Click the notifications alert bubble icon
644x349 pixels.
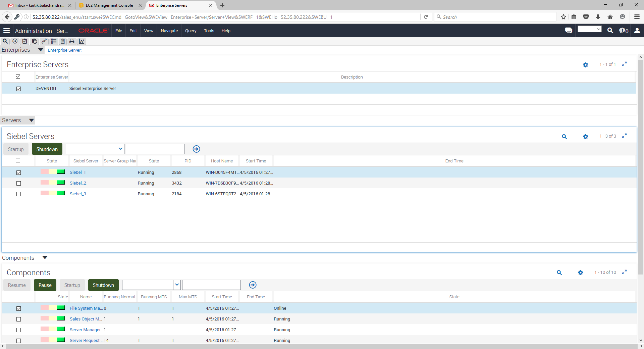tap(623, 31)
